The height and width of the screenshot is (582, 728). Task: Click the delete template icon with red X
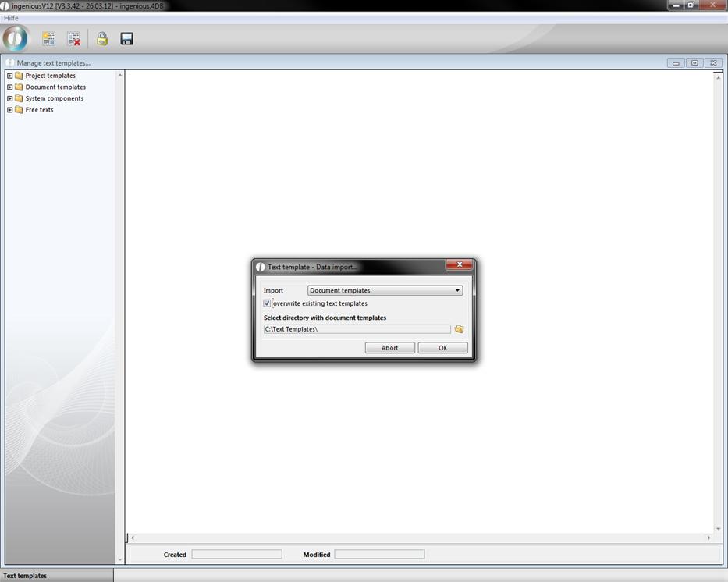(x=73, y=38)
